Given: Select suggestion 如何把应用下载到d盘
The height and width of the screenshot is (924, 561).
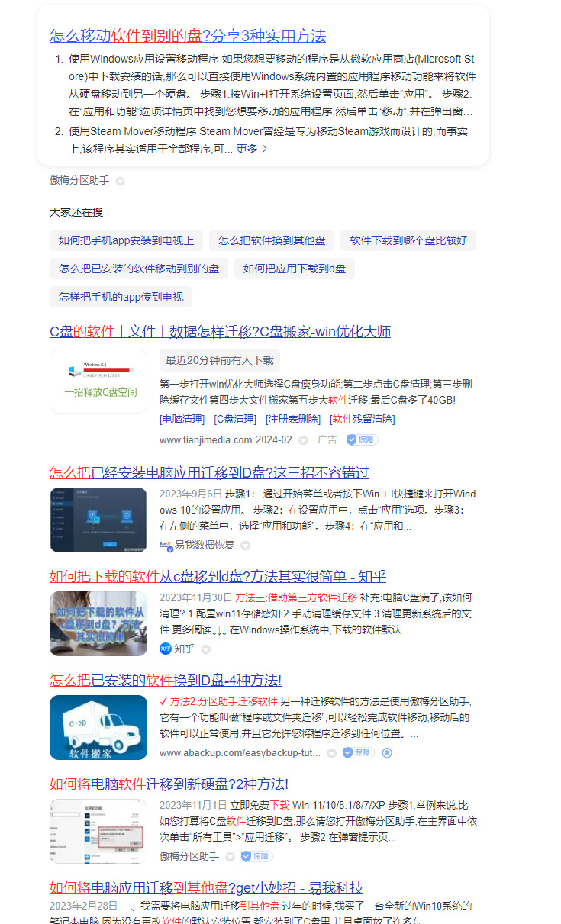Looking at the screenshot, I should (x=295, y=269).
